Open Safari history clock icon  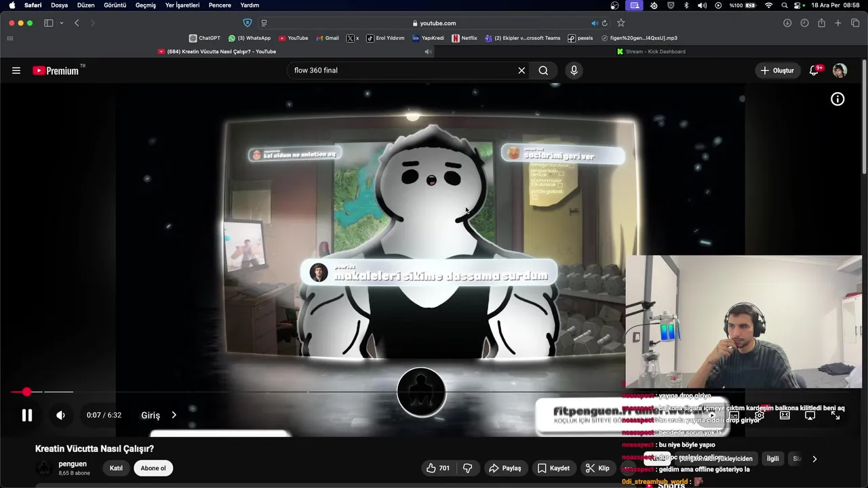[x=804, y=23]
